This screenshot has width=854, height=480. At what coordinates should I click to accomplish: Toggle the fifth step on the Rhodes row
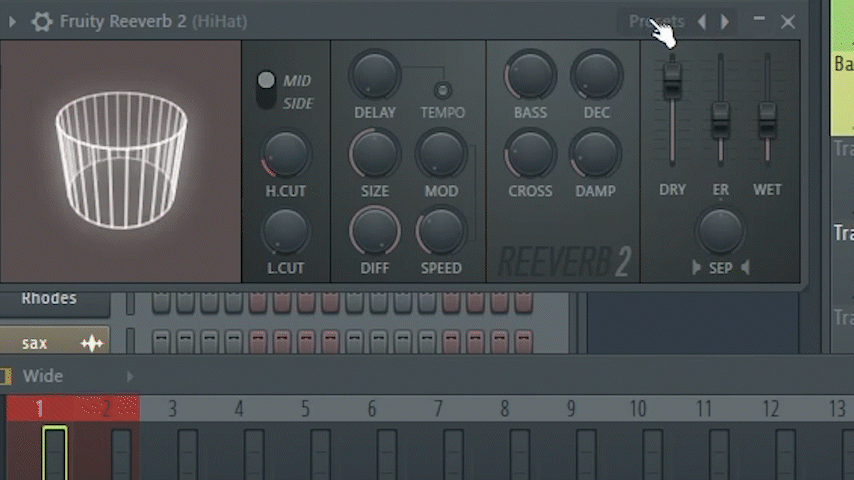tap(258, 302)
